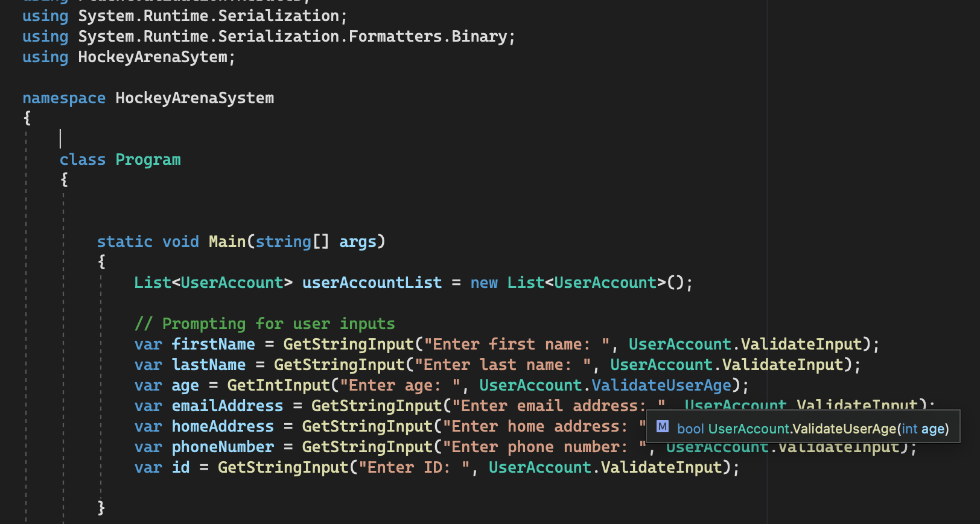
Task: Click the 'string' type in Main parameters
Action: tap(284, 242)
